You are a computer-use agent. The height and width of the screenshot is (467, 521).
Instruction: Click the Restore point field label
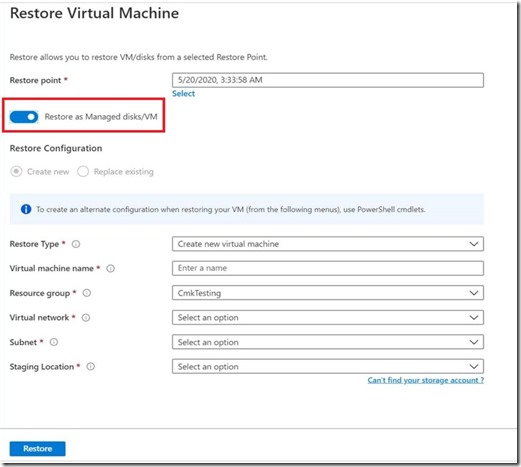tap(35, 80)
